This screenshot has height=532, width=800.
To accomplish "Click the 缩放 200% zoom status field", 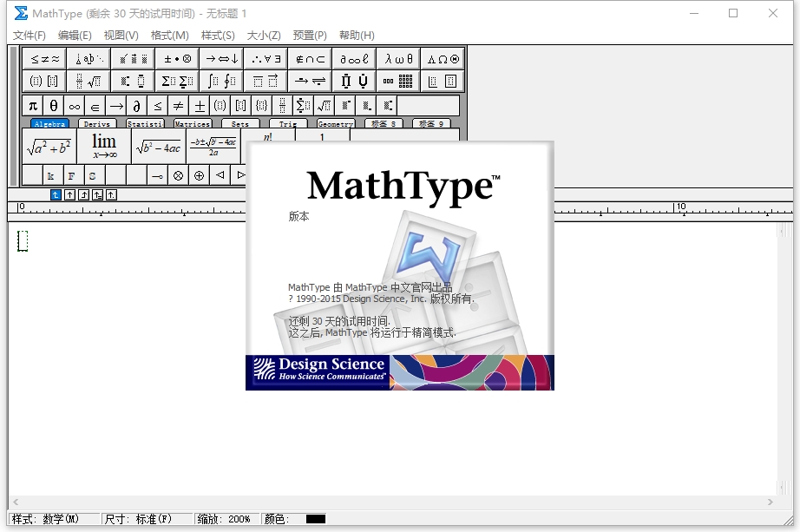I will click(x=224, y=519).
